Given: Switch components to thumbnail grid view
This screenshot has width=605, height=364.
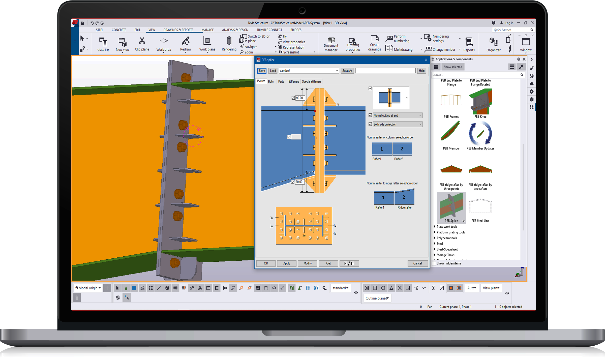Looking at the screenshot, I should click(x=436, y=67).
